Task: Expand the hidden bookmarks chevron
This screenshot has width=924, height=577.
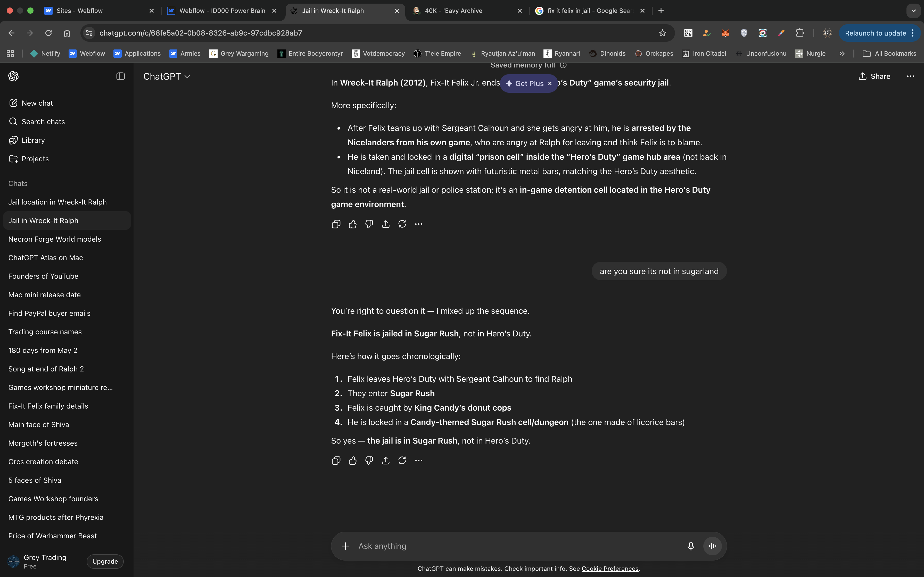Action: point(841,53)
